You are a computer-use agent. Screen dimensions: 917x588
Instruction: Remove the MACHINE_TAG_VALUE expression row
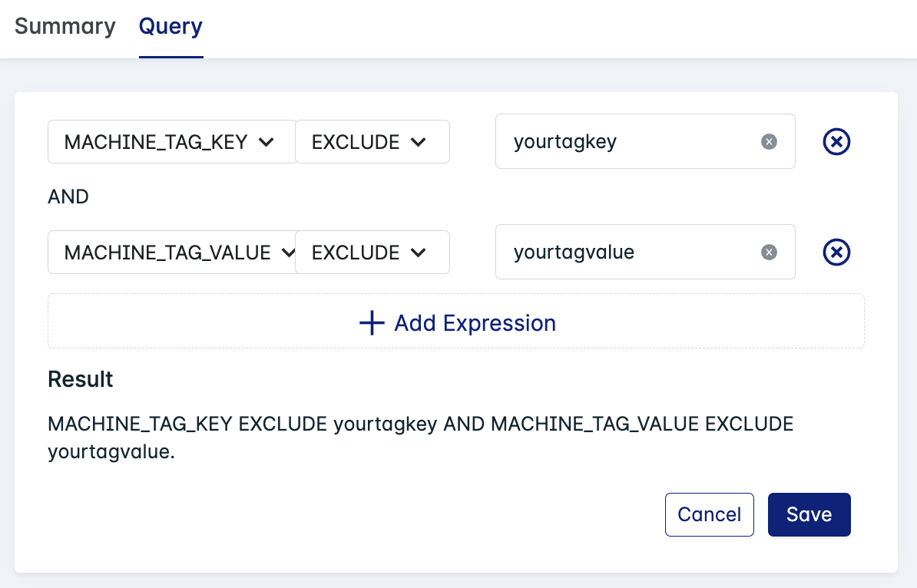tap(836, 252)
